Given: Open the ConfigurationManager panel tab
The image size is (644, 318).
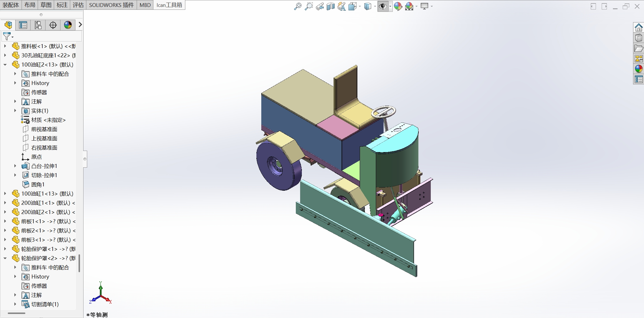Looking at the screenshot, I should tap(38, 25).
